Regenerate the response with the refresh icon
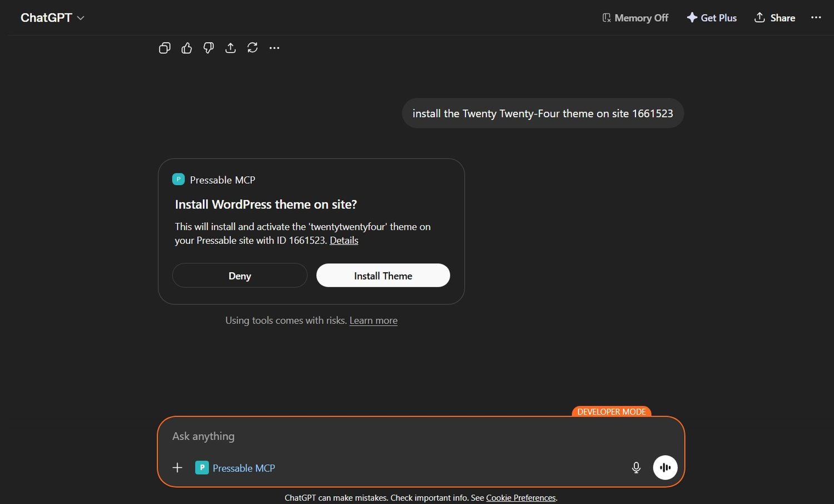The height and width of the screenshot is (504, 834). 252,48
